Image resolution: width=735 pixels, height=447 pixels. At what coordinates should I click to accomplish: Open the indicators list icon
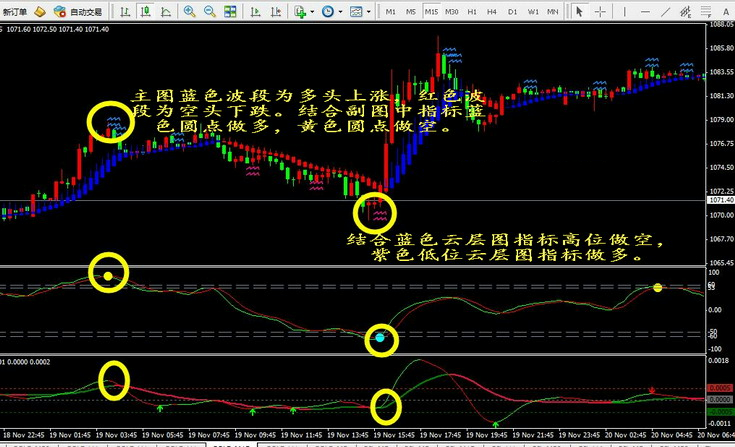pyautogui.click(x=300, y=11)
